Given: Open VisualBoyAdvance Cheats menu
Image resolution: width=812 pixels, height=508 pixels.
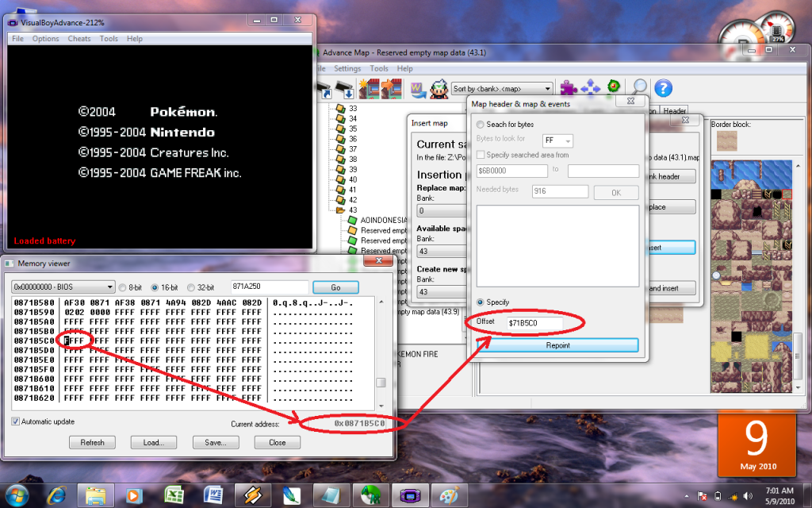Looking at the screenshot, I should 79,38.
